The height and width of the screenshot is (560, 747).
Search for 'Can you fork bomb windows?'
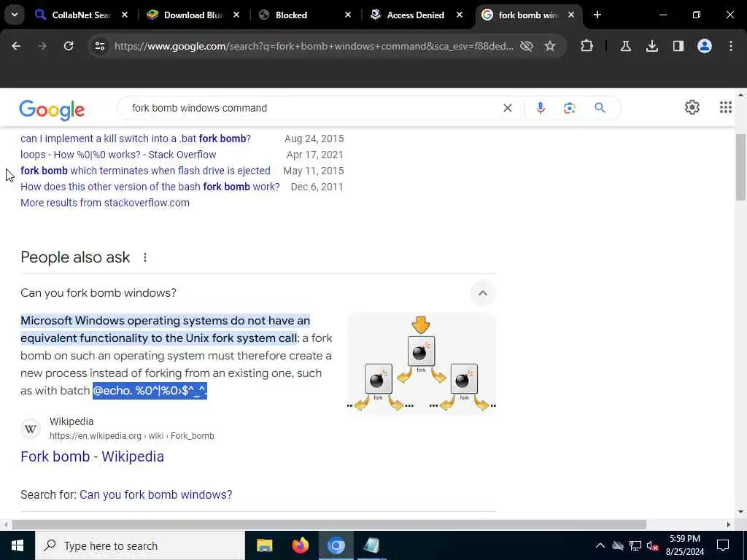(156, 495)
